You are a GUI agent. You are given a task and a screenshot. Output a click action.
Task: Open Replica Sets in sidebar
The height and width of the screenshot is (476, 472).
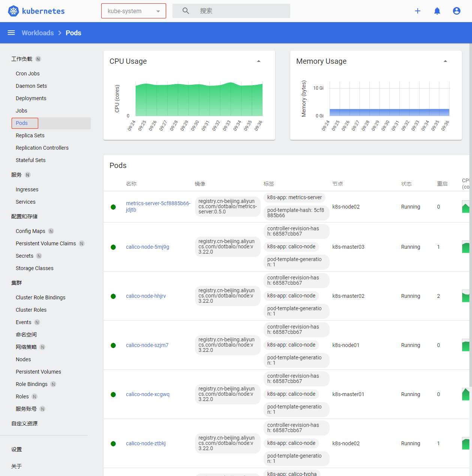(30, 135)
